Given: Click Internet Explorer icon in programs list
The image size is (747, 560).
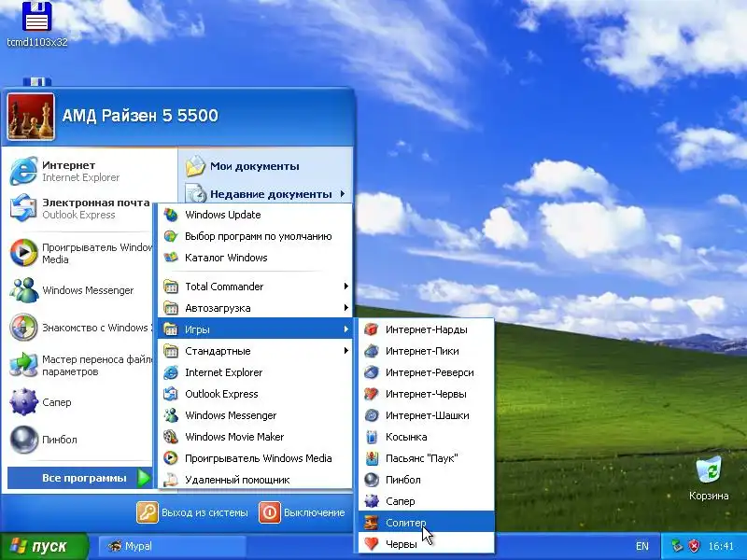Looking at the screenshot, I should [171, 372].
